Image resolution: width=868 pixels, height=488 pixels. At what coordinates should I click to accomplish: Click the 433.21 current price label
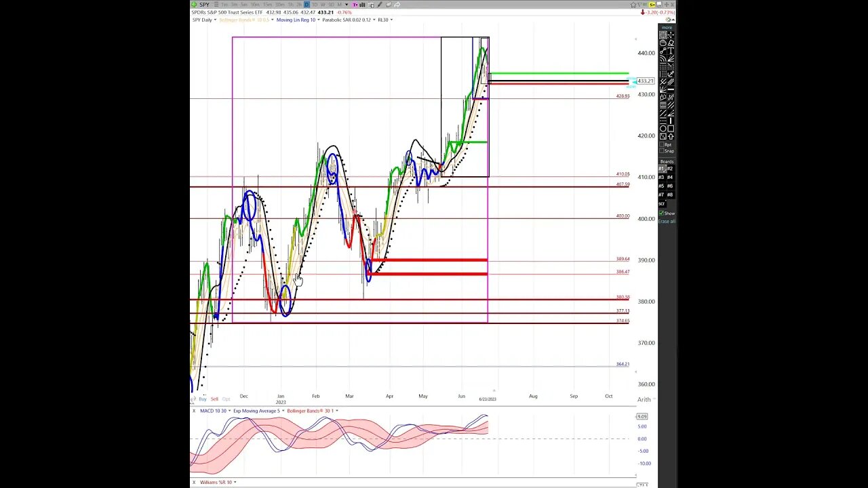coord(646,81)
